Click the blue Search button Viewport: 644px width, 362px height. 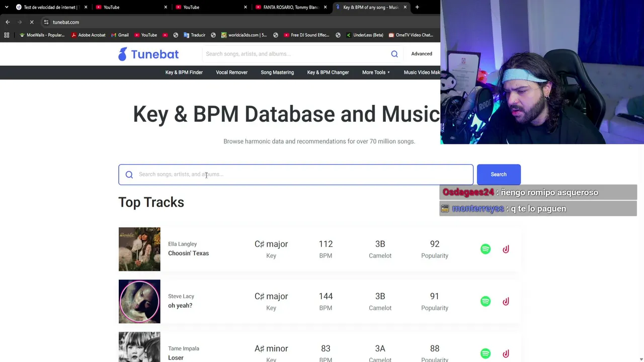(499, 174)
